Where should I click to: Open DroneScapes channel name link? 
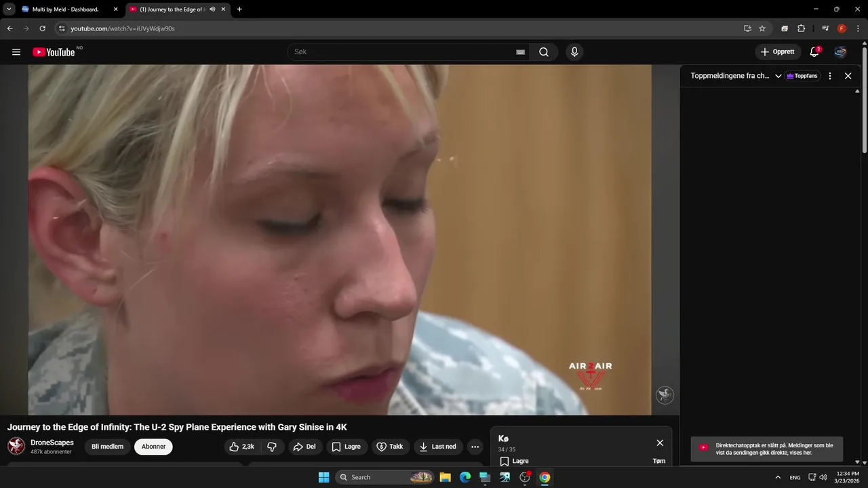pyautogui.click(x=52, y=443)
